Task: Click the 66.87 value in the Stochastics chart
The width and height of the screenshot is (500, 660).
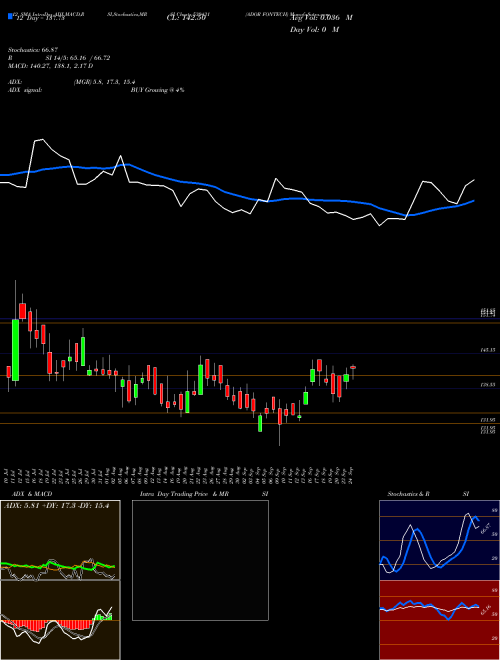Action: (x=486, y=529)
